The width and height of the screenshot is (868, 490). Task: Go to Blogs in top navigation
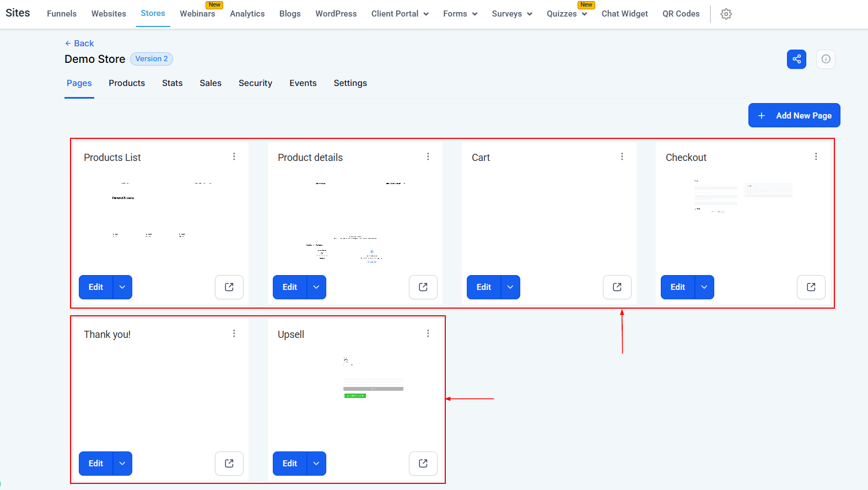pos(290,14)
